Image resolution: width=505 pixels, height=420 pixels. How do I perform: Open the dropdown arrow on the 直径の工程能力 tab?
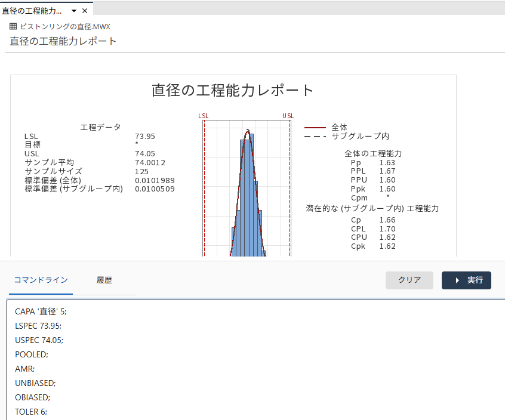(73, 10)
